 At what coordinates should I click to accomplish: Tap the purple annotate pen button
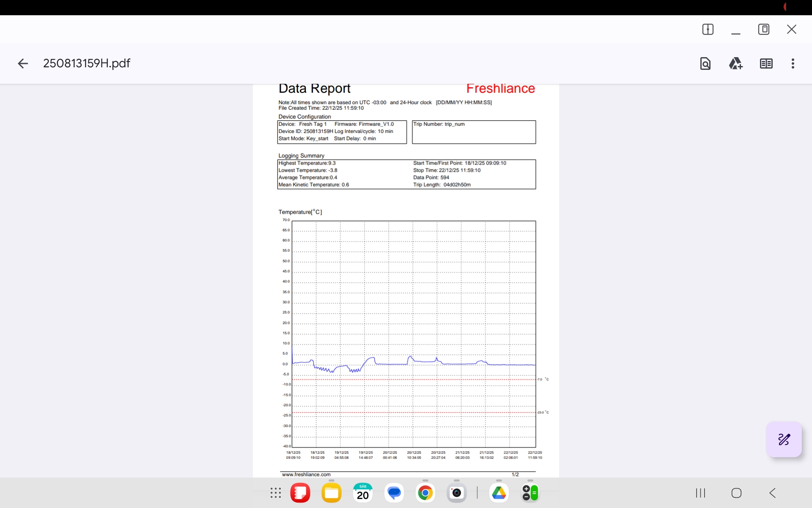784,439
